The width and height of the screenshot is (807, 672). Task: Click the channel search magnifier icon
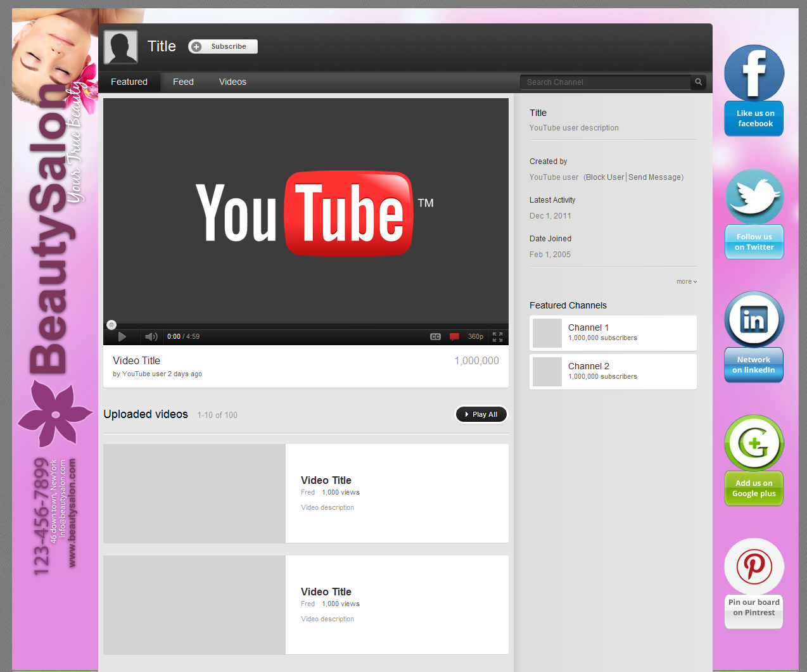point(697,82)
